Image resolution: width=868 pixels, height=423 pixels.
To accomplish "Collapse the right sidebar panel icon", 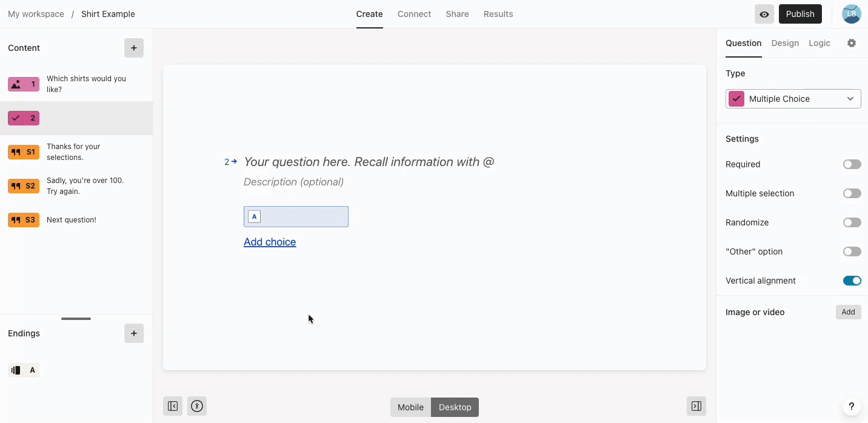I will pyautogui.click(x=696, y=406).
